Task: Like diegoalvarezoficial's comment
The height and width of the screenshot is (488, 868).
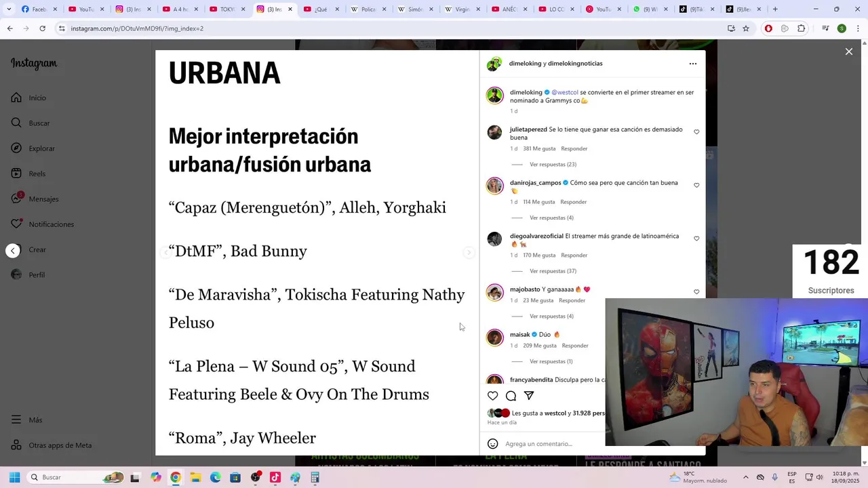Action: point(696,239)
